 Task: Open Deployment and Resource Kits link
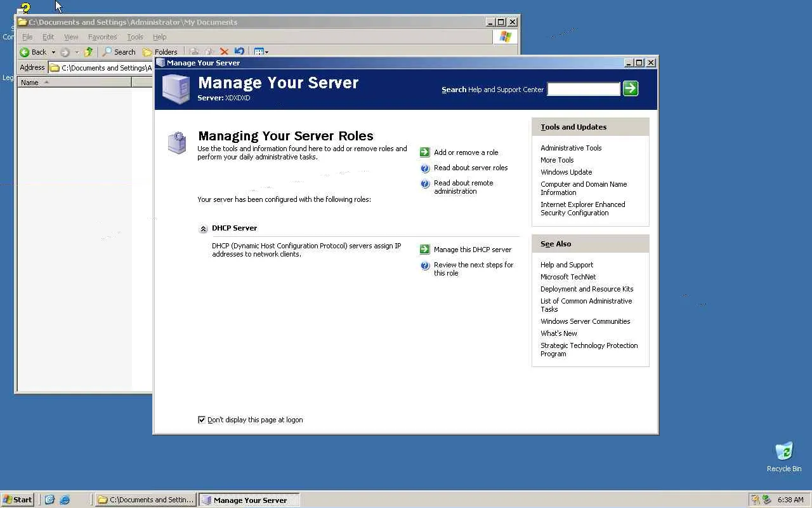[x=587, y=289]
